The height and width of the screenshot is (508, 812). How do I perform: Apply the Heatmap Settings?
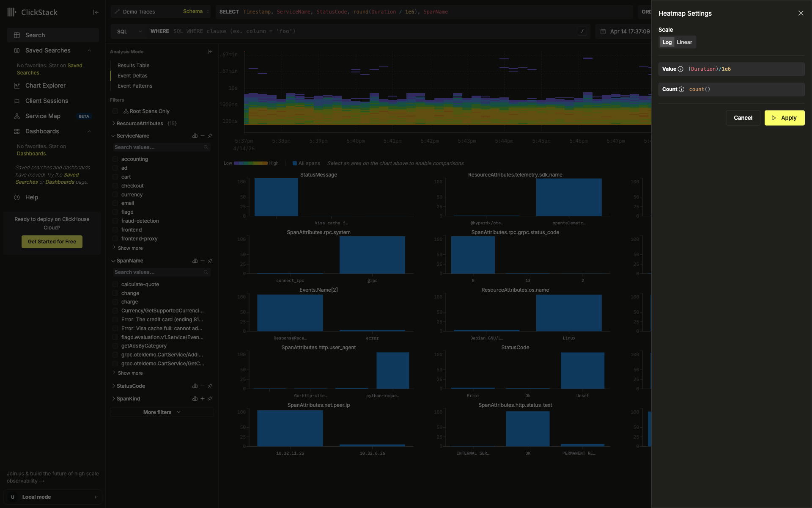click(785, 118)
